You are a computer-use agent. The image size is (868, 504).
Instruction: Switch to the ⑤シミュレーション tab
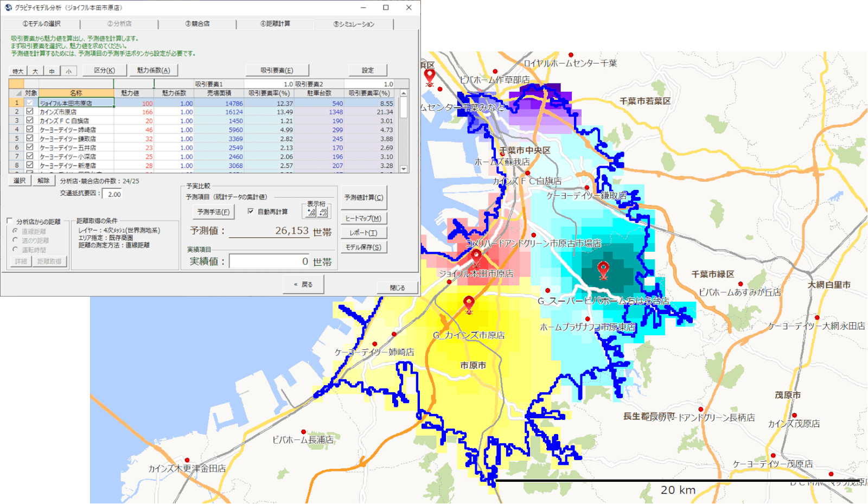[x=354, y=24]
